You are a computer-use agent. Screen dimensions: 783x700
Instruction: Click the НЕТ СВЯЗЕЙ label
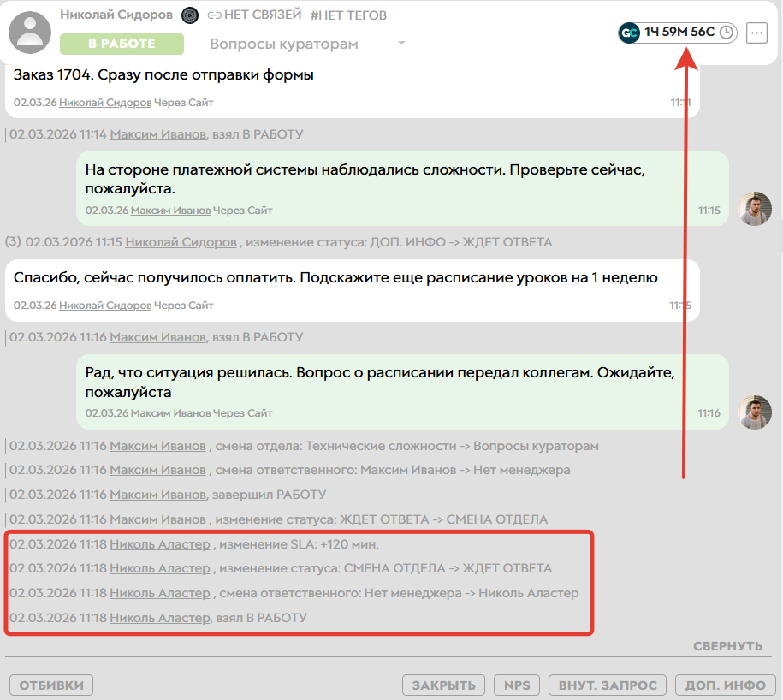click(263, 15)
